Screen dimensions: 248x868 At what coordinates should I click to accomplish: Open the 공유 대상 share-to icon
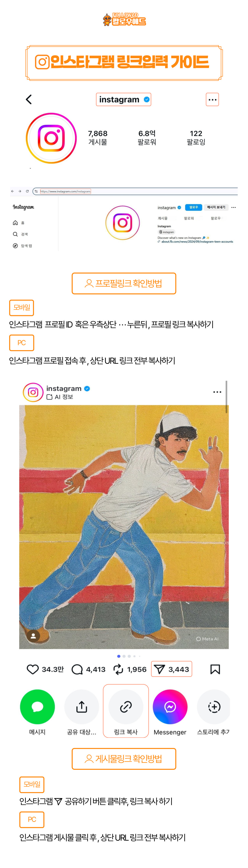coord(82,707)
